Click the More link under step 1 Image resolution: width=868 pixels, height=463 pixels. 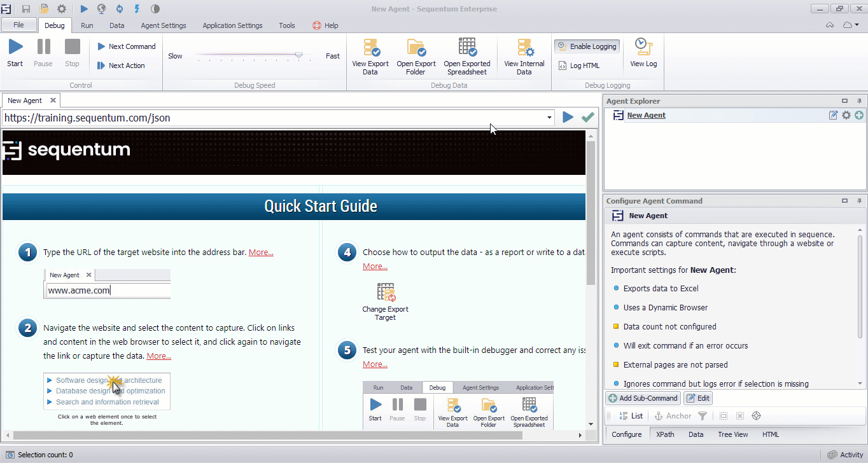[261, 252]
